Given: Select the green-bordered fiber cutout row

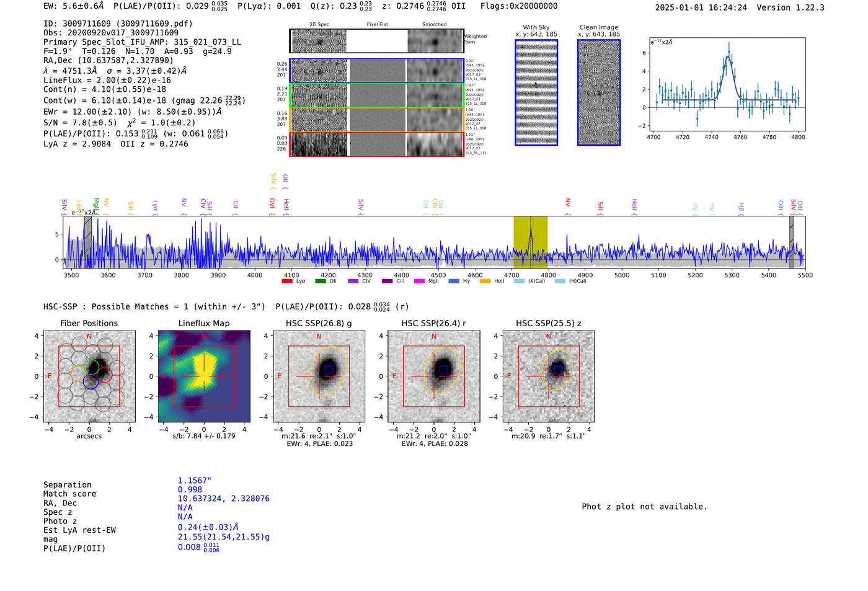Looking at the screenshot, I should click(x=376, y=96).
